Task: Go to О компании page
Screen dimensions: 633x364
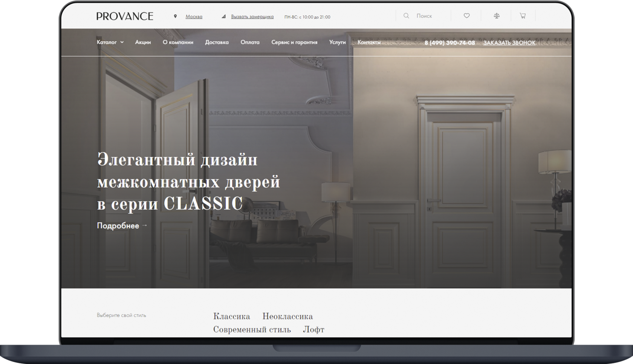Action: click(x=178, y=42)
